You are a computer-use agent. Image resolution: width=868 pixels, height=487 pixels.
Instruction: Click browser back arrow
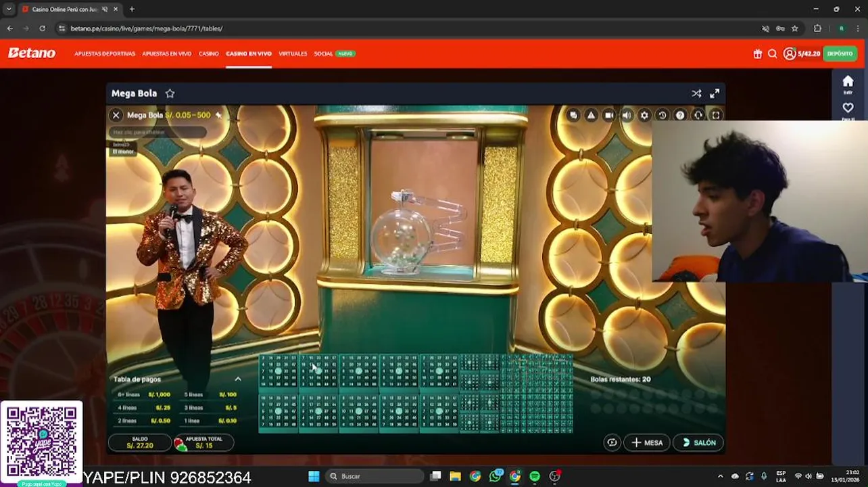(x=9, y=28)
